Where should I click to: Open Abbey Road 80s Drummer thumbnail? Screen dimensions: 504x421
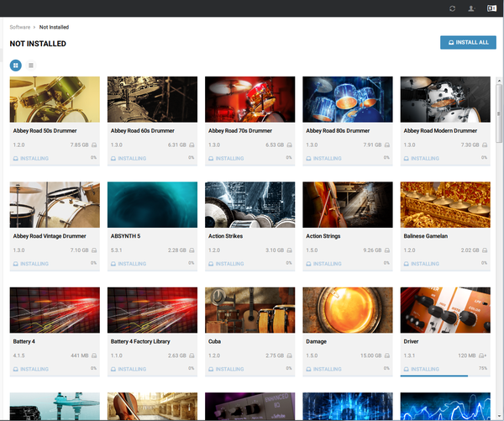[348, 99]
